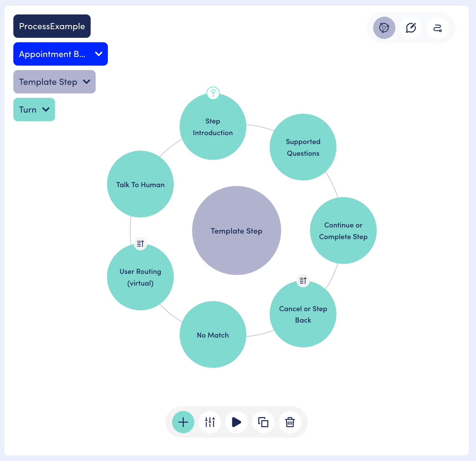The width and height of the screenshot is (476, 461).
Task: Select the Supported Questions node
Action: pos(303,147)
